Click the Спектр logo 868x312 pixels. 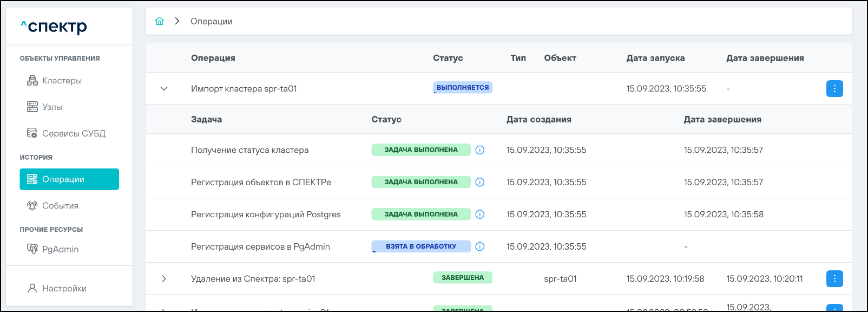click(54, 26)
